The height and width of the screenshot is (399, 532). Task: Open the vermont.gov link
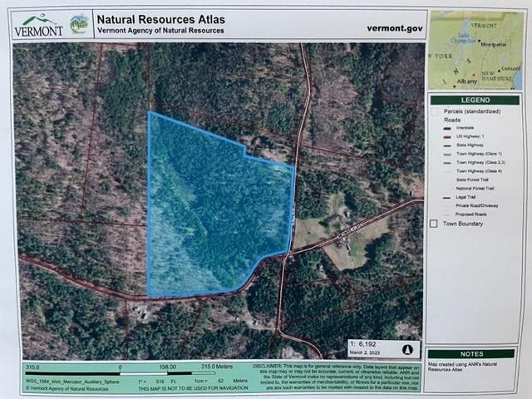(394, 27)
